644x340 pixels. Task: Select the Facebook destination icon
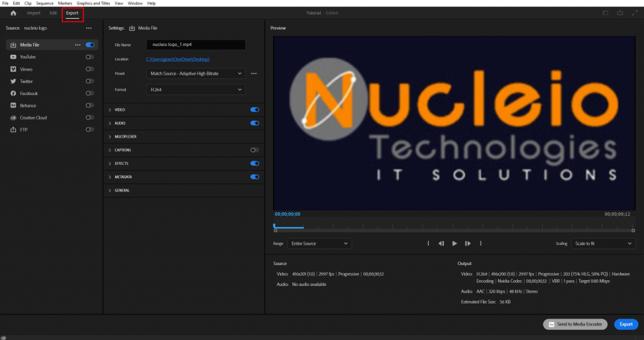point(13,93)
